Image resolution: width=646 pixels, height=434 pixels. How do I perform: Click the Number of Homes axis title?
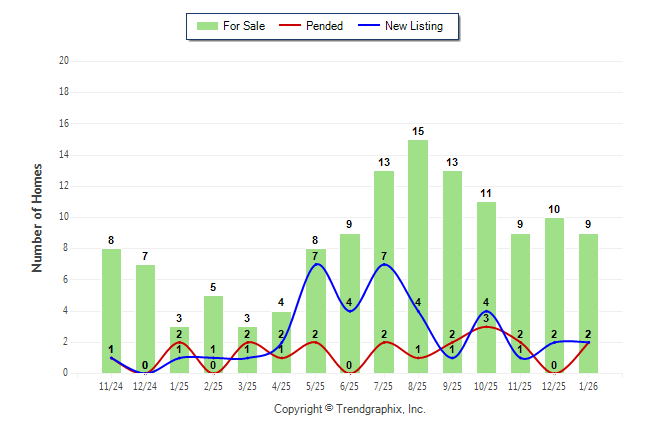click(37, 217)
